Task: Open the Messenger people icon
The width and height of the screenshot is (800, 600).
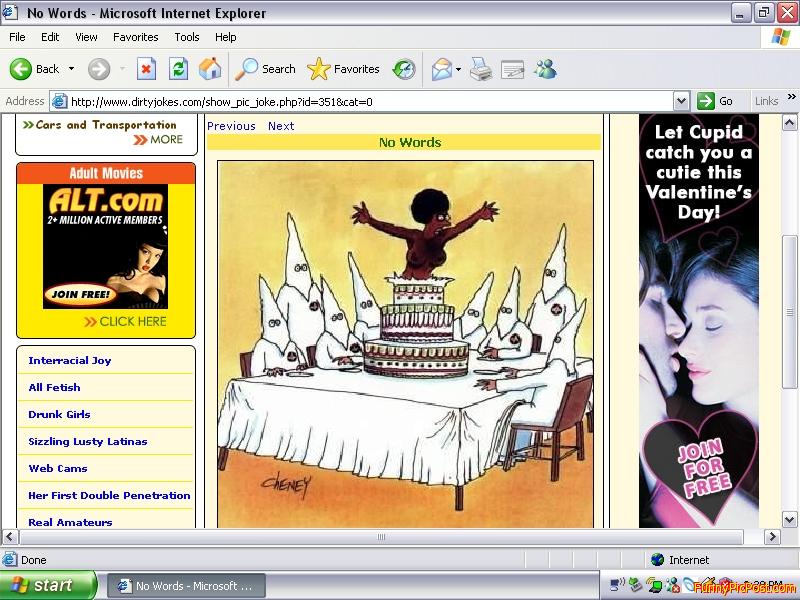Action: coord(545,69)
